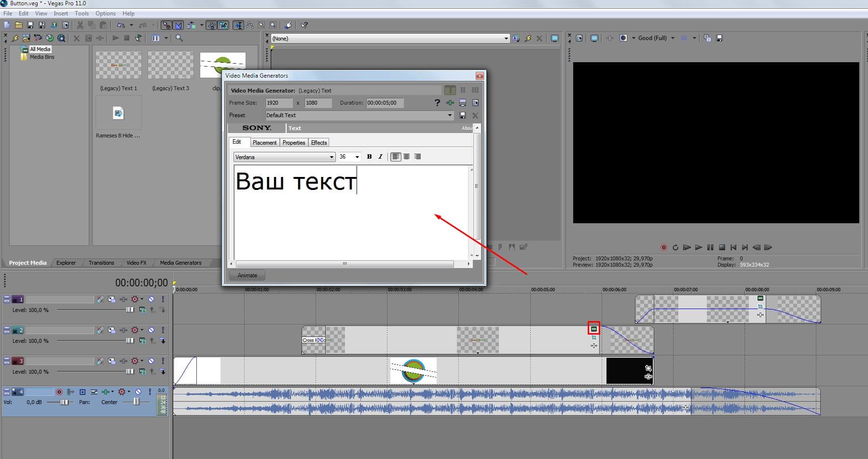The image size is (868, 459).
Task: Switch to the Explorer tab
Action: pos(66,263)
